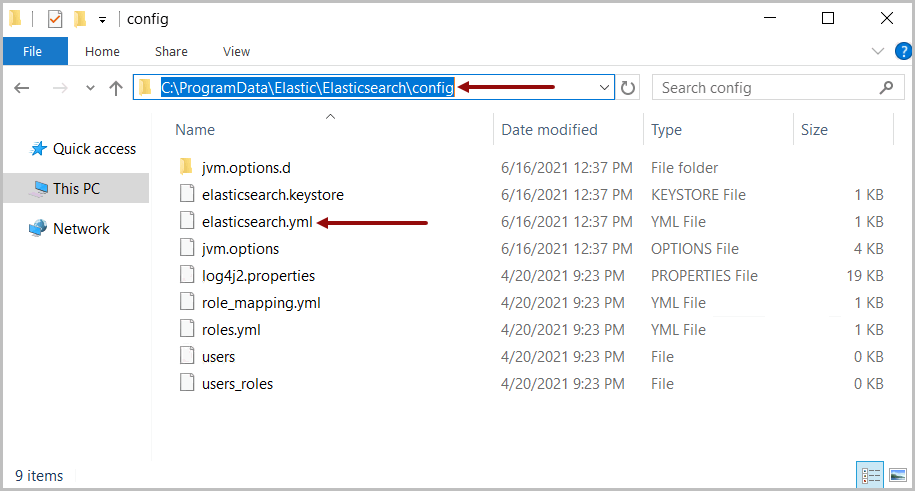The height and width of the screenshot is (491, 915).
Task: Open the Recent locations dropdown arrow
Action: 90,88
